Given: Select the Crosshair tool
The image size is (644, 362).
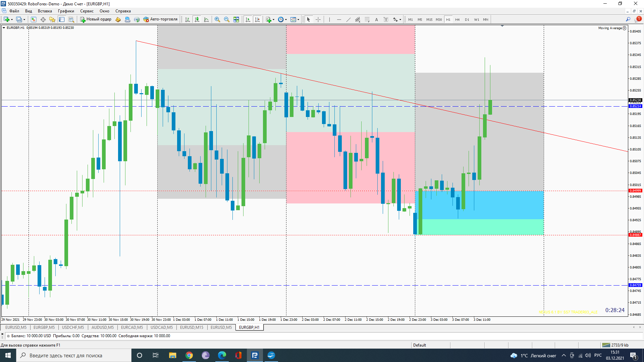Looking at the screenshot, I should pos(318,19).
